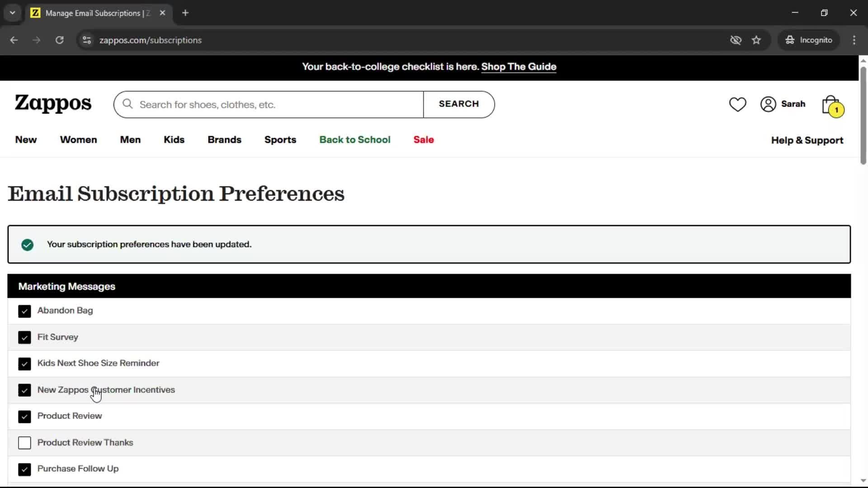Open the Men navigation menu
Screen dimensions: 868x488
pyautogui.click(x=130, y=140)
